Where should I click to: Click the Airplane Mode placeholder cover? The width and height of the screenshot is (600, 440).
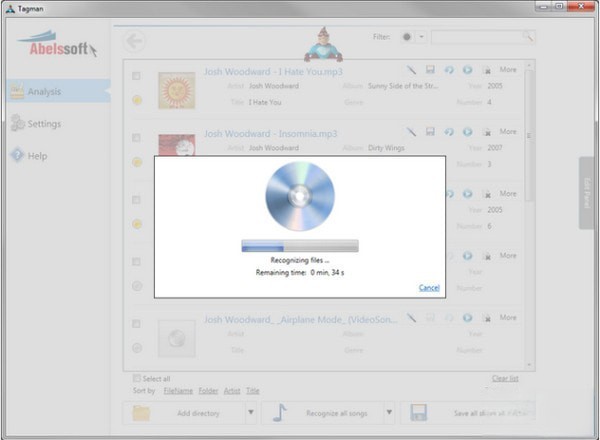177,339
